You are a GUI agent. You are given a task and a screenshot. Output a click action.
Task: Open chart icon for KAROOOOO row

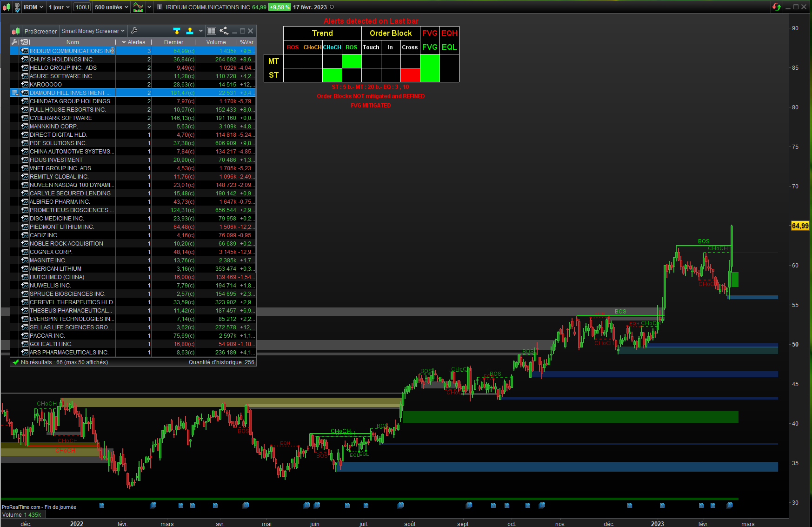point(25,84)
